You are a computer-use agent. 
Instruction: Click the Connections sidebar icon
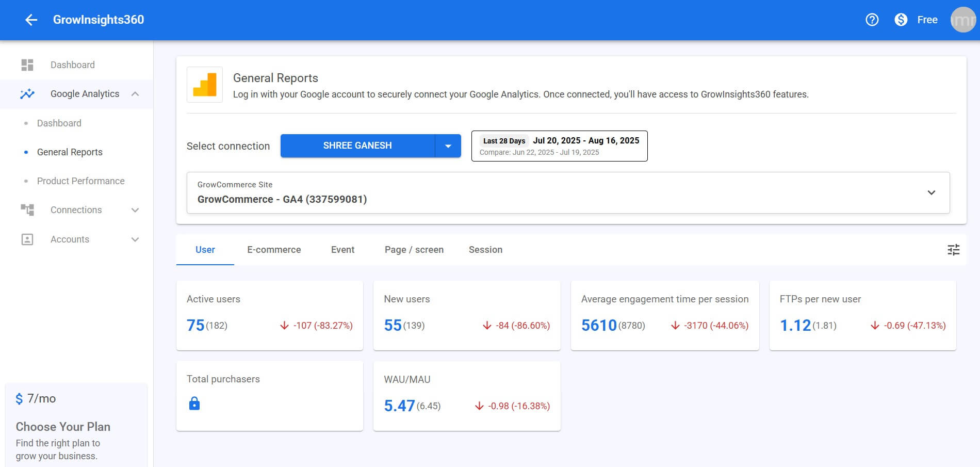(27, 210)
